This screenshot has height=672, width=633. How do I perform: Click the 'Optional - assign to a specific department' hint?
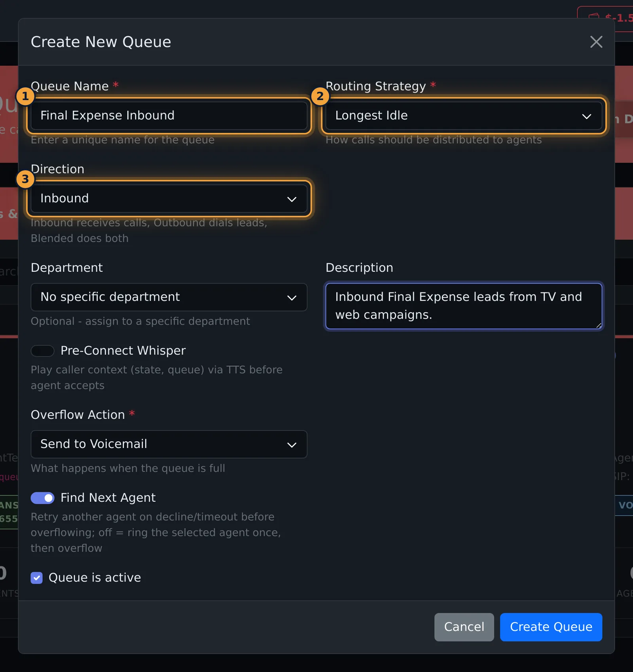pyautogui.click(x=140, y=321)
